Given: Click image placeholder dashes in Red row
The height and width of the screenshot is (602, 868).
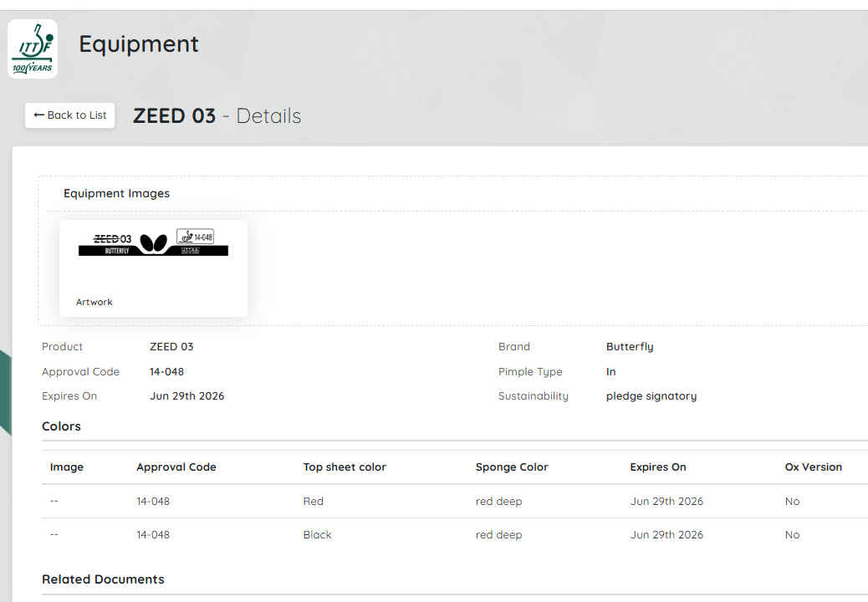Looking at the screenshot, I should point(54,502).
